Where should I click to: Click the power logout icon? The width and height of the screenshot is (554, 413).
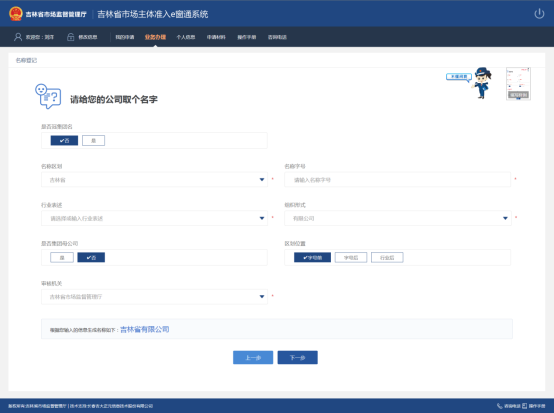tap(539, 14)
